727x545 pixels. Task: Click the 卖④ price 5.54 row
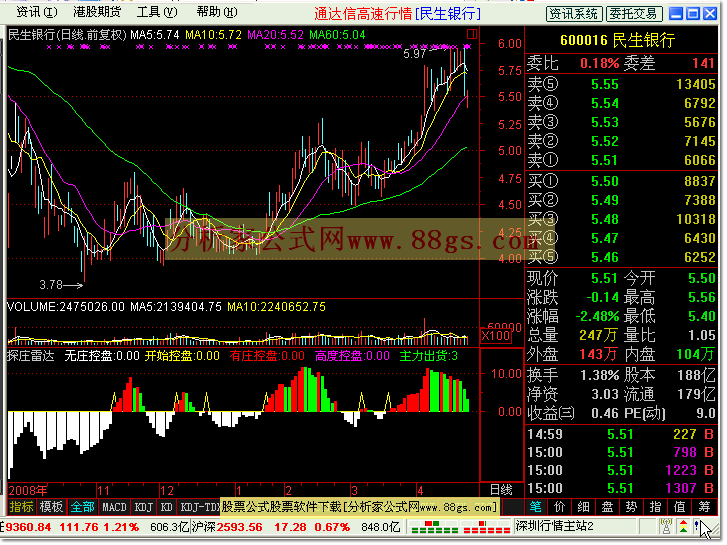[x=621, y=103]
